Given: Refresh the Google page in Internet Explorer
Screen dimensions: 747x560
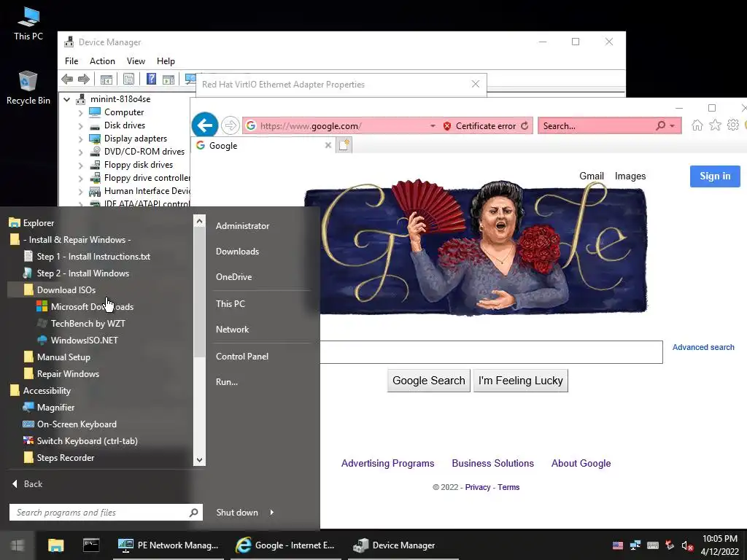Looking at the screenshot, I should 525,125.
